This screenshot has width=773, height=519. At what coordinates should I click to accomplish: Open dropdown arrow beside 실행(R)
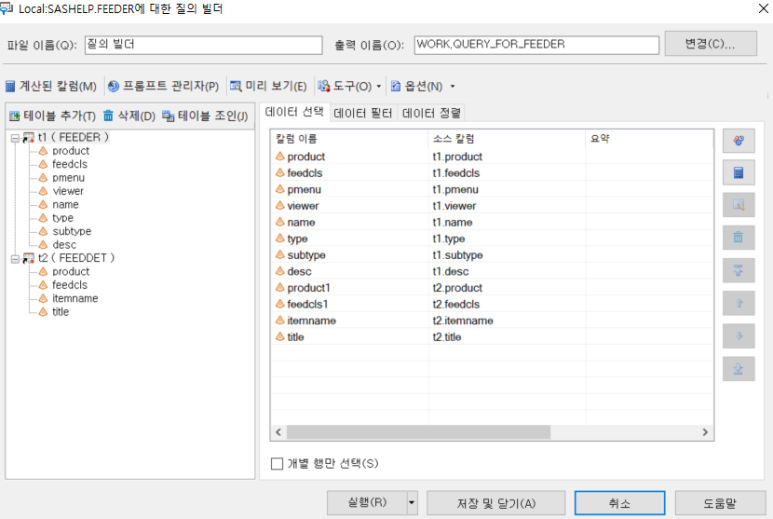[x=412, y=503]
